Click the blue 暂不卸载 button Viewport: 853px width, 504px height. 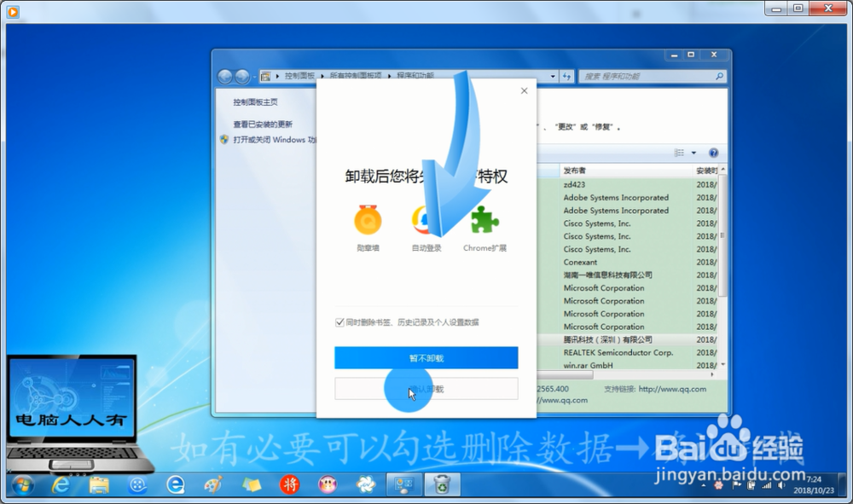[x=426, y=358]
